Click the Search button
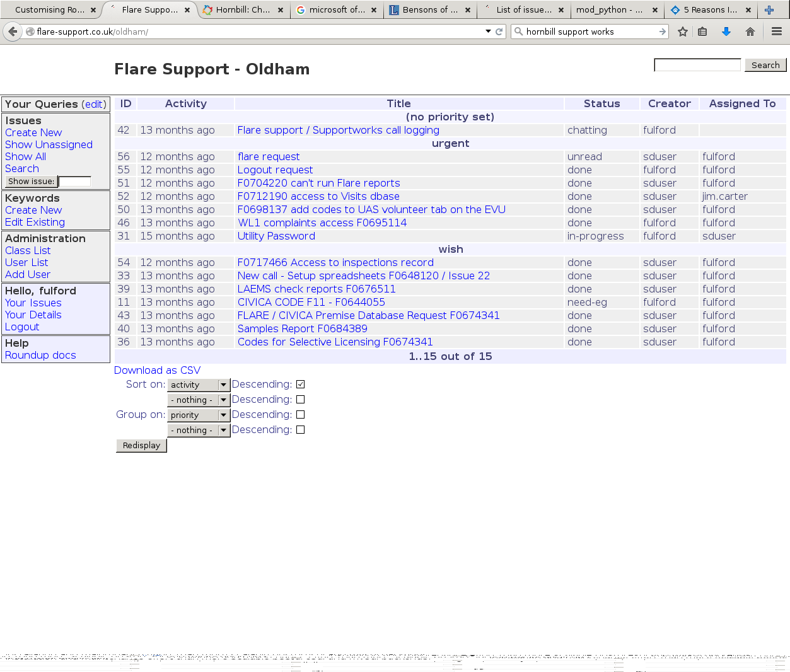Image resolution: width=790 pixels, height=672 pixels. (765, 65)
